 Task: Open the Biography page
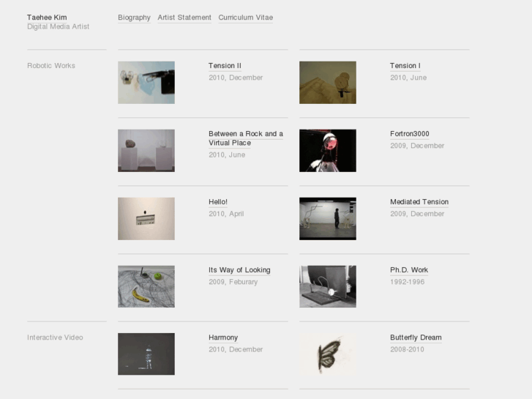pos(134,18)
